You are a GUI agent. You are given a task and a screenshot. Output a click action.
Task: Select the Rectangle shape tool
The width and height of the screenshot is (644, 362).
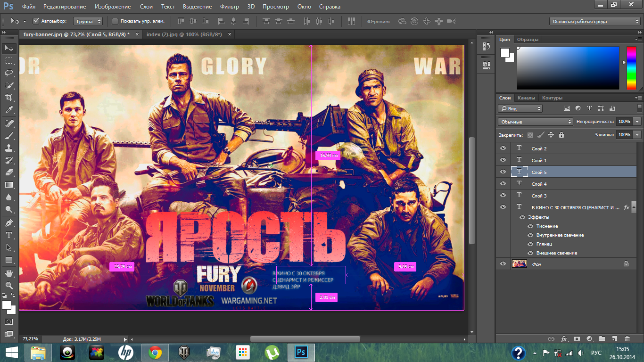point(9,260)
